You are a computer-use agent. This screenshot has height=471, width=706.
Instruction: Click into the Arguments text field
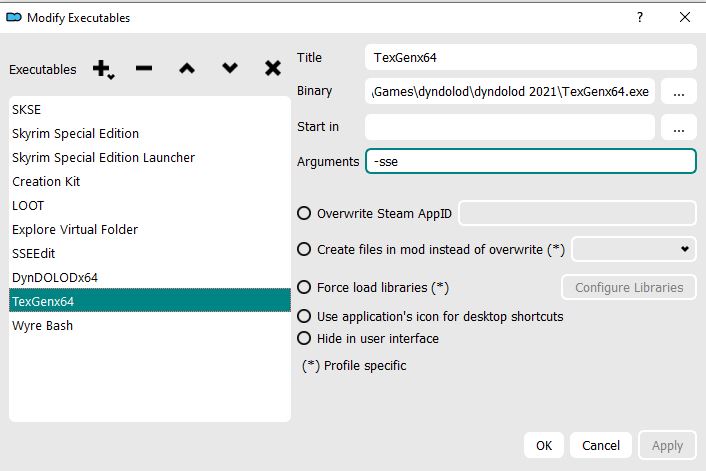(530, 161)
